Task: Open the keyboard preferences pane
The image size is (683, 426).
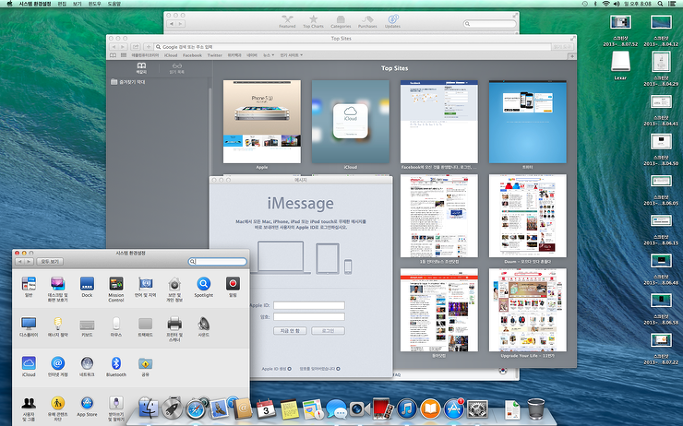Action: click(x=87, y=326)
